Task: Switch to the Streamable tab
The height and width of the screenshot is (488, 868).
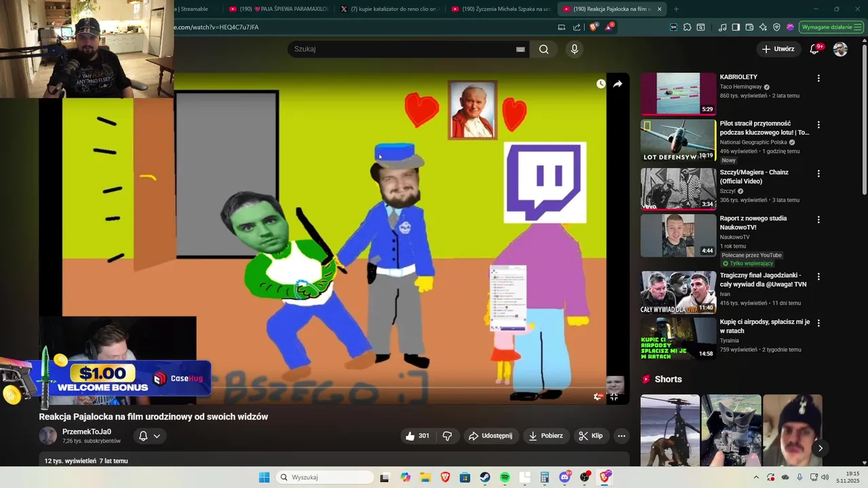Action: (x=197, y=9)
